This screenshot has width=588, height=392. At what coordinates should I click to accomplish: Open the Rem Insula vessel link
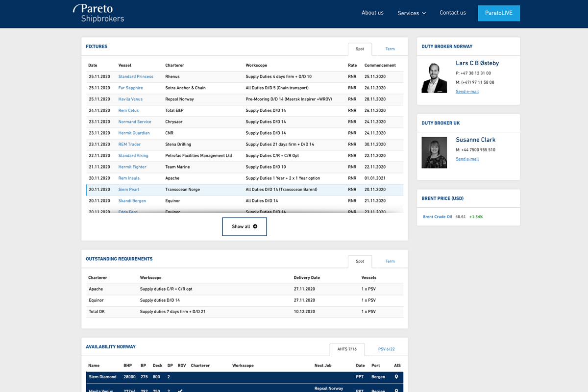[x=129, y=178]
